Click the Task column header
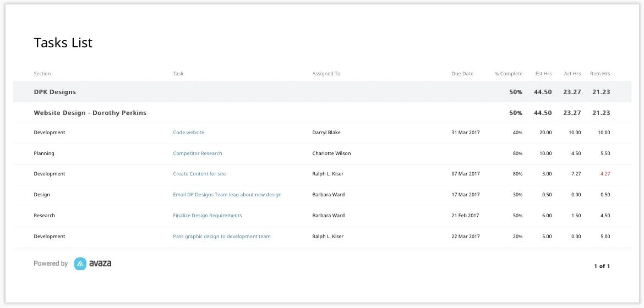The height and width of the screenshot is (308, 644). (178, 74)
